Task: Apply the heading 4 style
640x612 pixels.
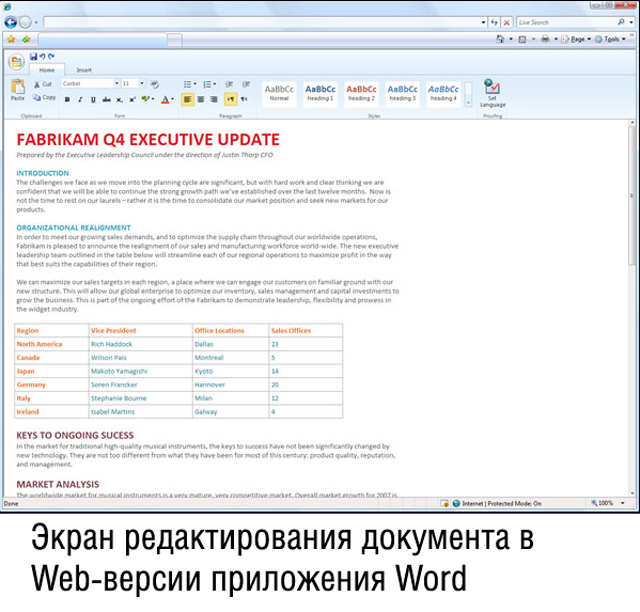Action: click(x=443, y=93)
